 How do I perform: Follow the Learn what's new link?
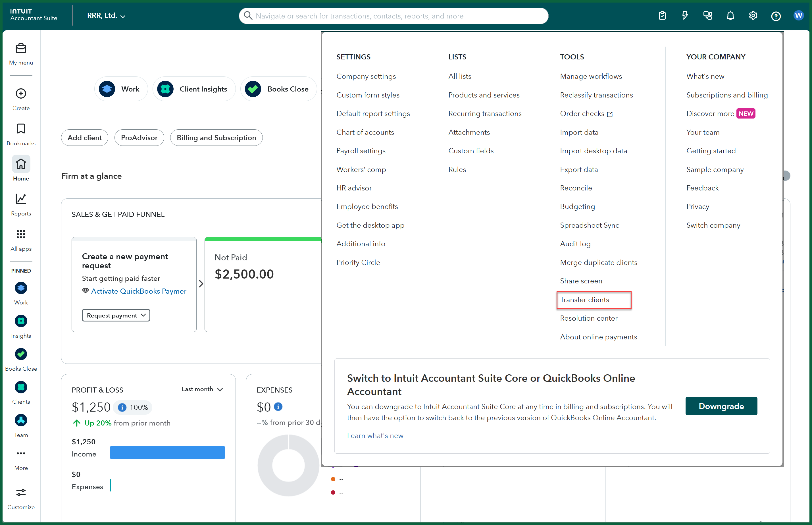(375, 435)
